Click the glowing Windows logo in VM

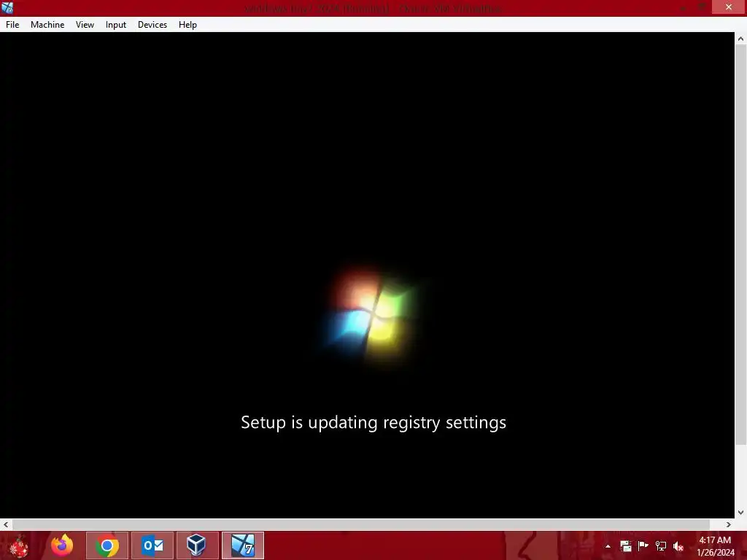[372, 316]
